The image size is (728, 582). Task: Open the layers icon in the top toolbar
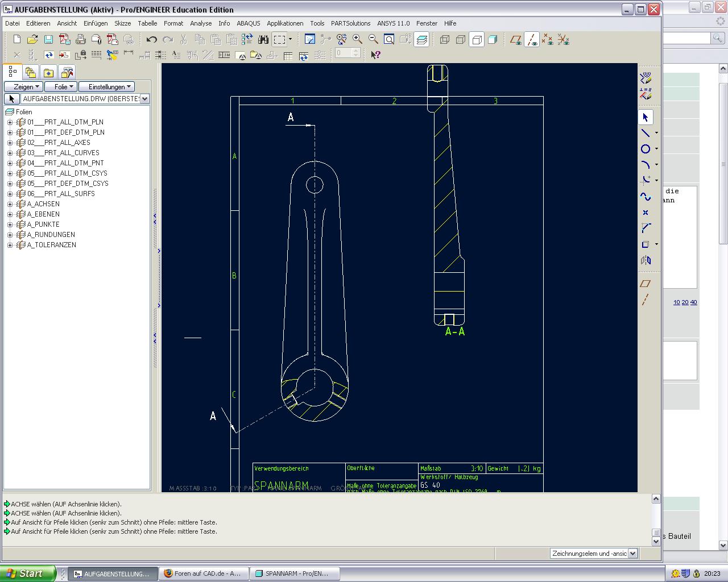click(421, 39)
